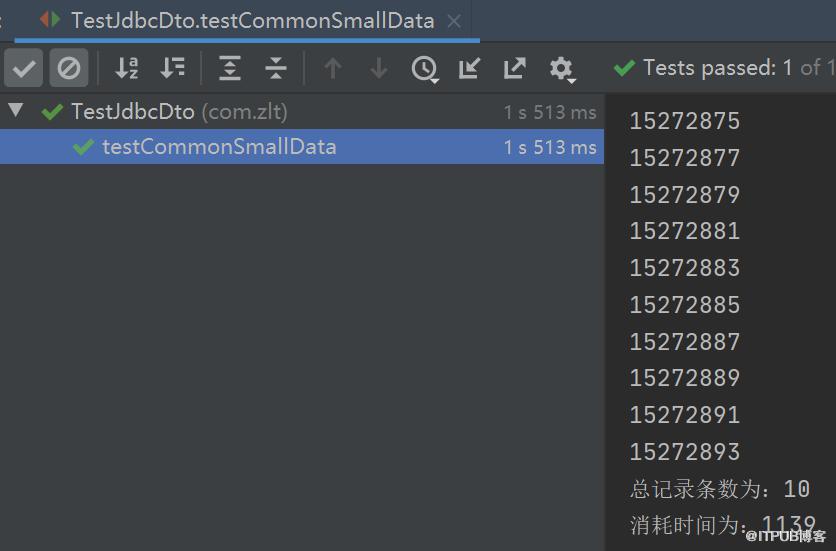Expand all test nodes icon
Image resolution: width=836 pixels, height=551 pixels.
click(x=230, y=68)
